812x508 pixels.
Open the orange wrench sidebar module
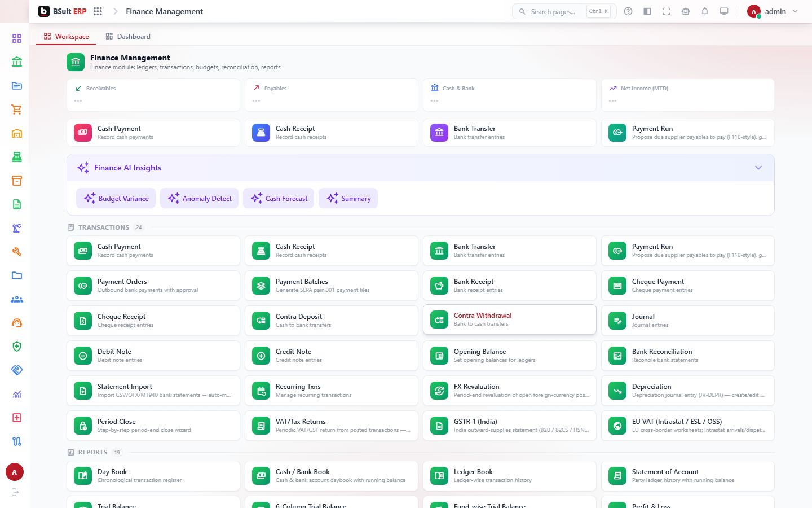[x=17, y=252]
